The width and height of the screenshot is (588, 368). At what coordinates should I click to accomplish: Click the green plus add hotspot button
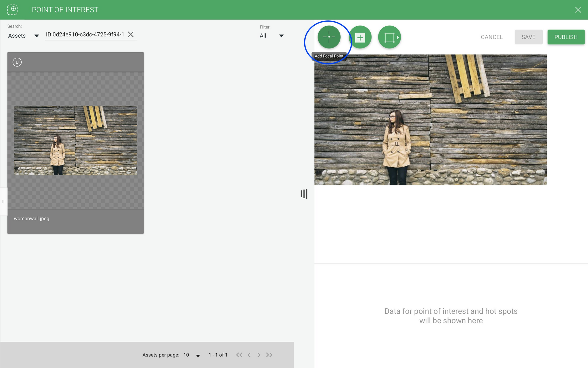click(x=360, y=37)
